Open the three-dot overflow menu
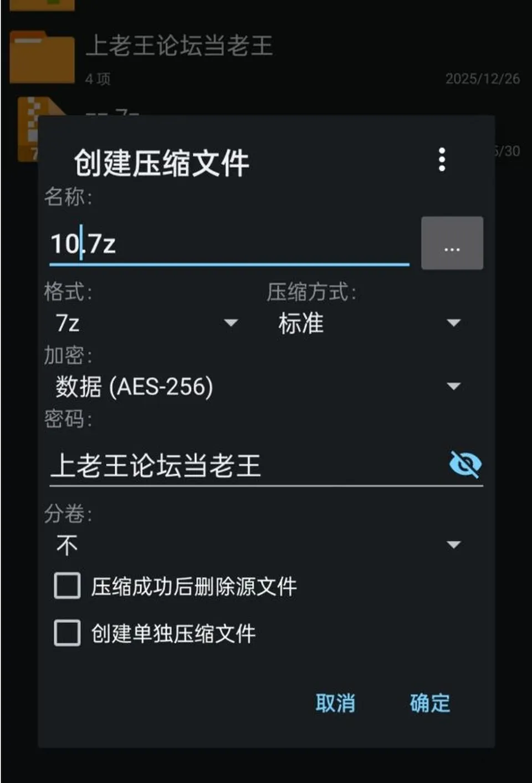 [x=442, y=160]
